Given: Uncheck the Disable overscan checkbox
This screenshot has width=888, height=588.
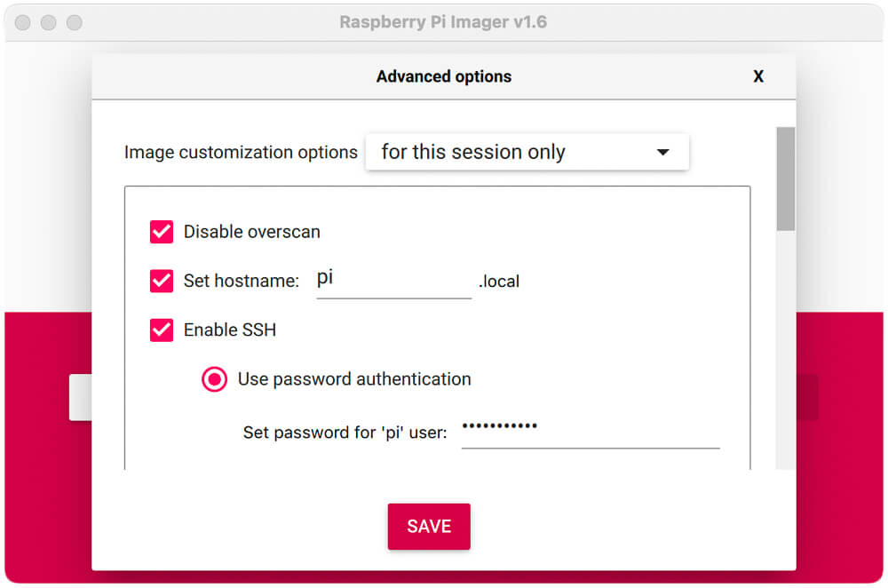Looking at the screenshot, I should [x=162, y=232].
